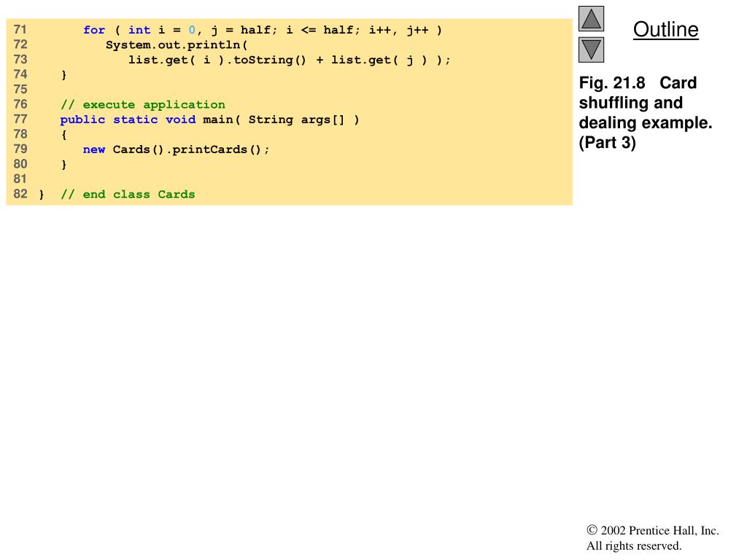Click the up arrow navigation icon
Viewport: 747px width, 560px height.
click(591, 18)
